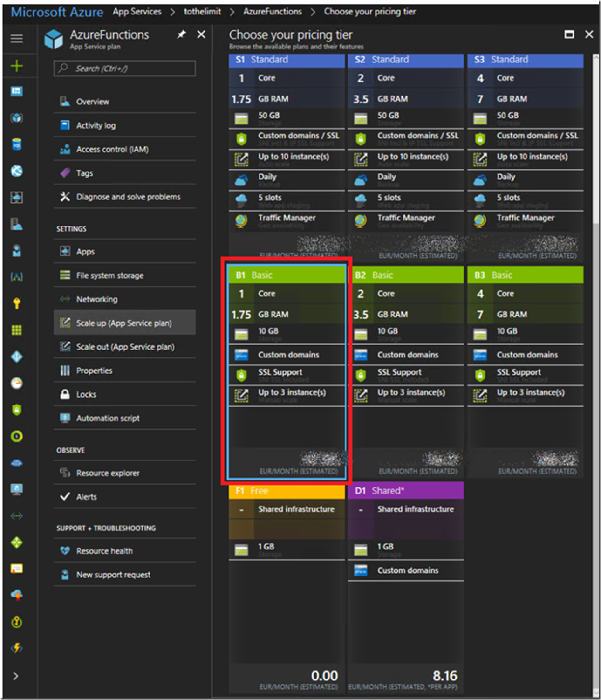601x700 pixels.
Task: Click App Services in the breadcrumb
Action: [137, 12]
